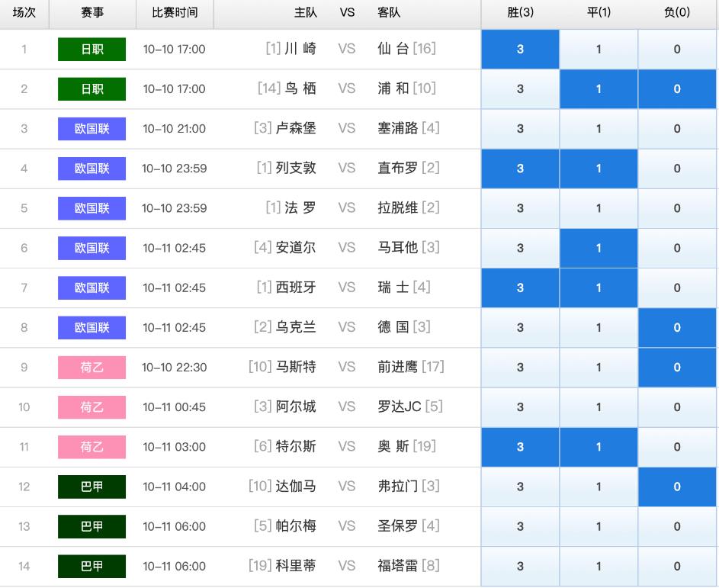Pick win (3) for 卢森堡 vs 塞浦路
The image size is (719, 588).
coord(520,129)
